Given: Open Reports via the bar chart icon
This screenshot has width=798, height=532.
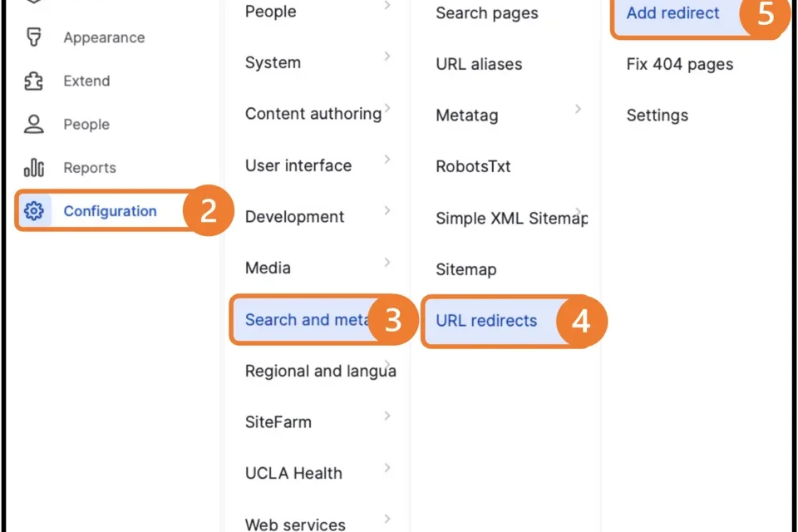Looking at the screenshot, I should click(33, 167).
